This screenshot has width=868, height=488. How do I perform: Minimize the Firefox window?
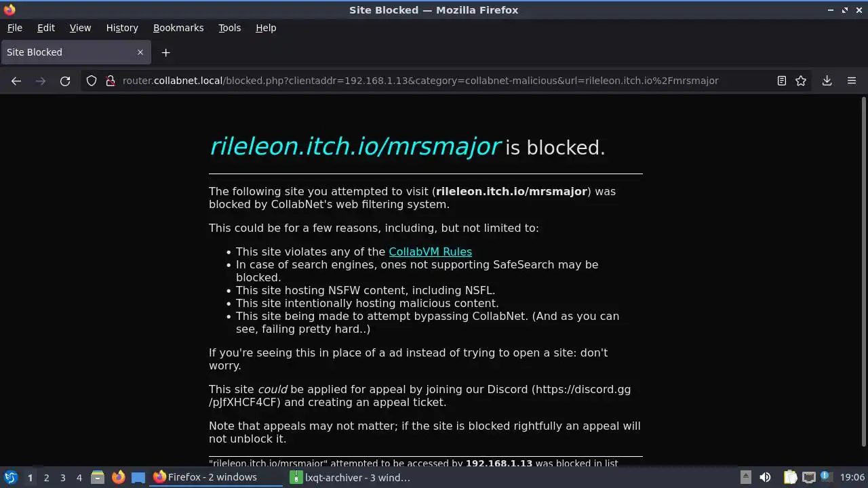pos(831,10)
